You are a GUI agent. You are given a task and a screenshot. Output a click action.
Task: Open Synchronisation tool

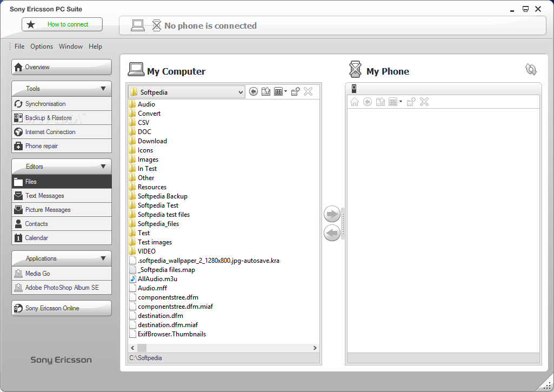62,104
